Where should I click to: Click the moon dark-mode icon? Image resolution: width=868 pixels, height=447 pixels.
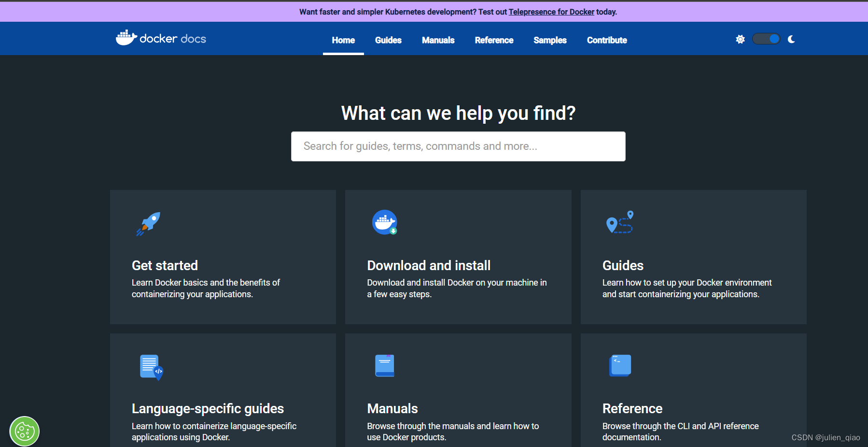791,39
